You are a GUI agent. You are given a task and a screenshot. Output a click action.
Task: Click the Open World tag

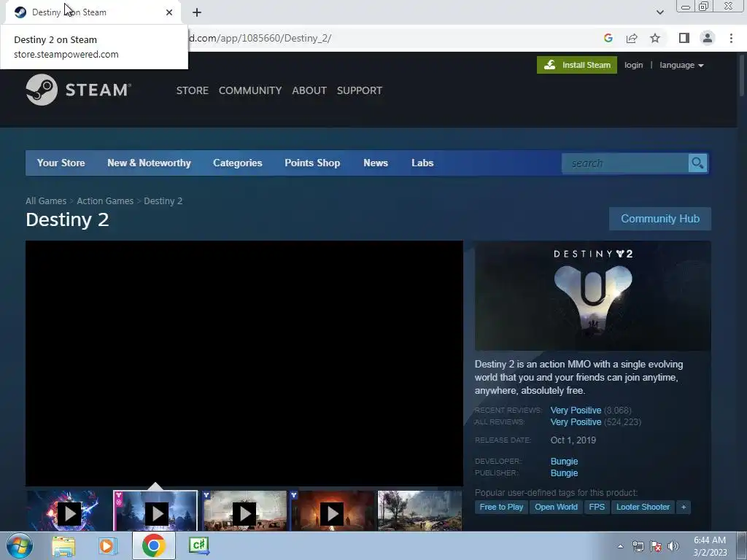(x=556, y=507)
